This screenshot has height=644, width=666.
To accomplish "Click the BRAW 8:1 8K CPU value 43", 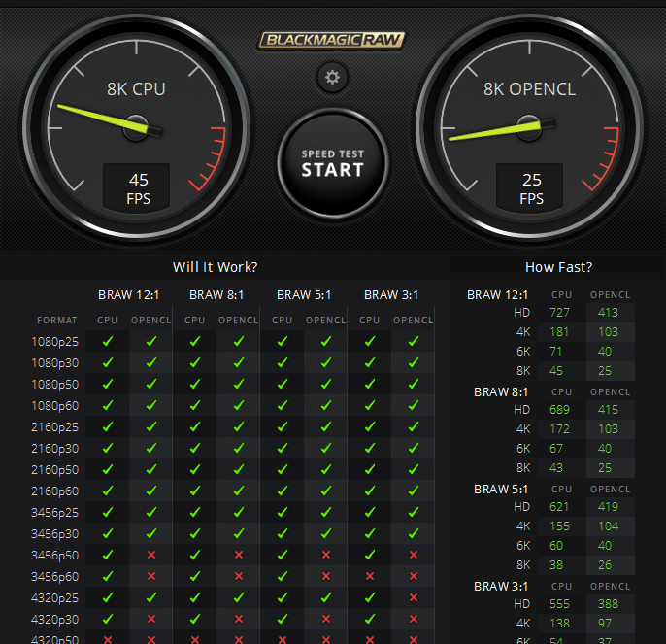I will click(556, 467).
